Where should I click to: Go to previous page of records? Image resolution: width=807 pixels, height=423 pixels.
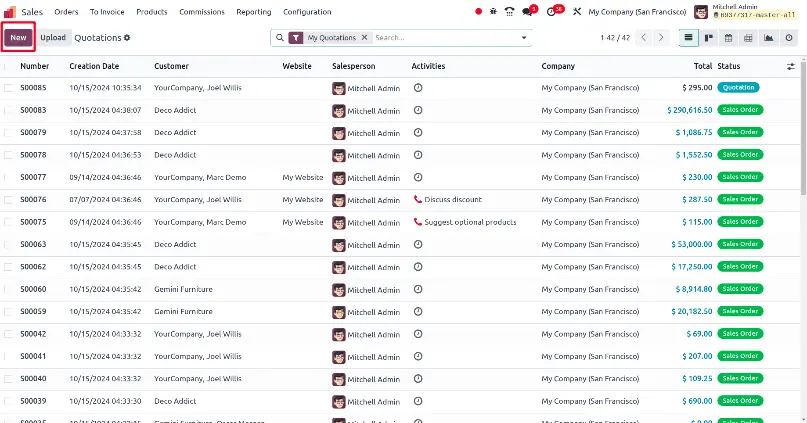[643, 38]
